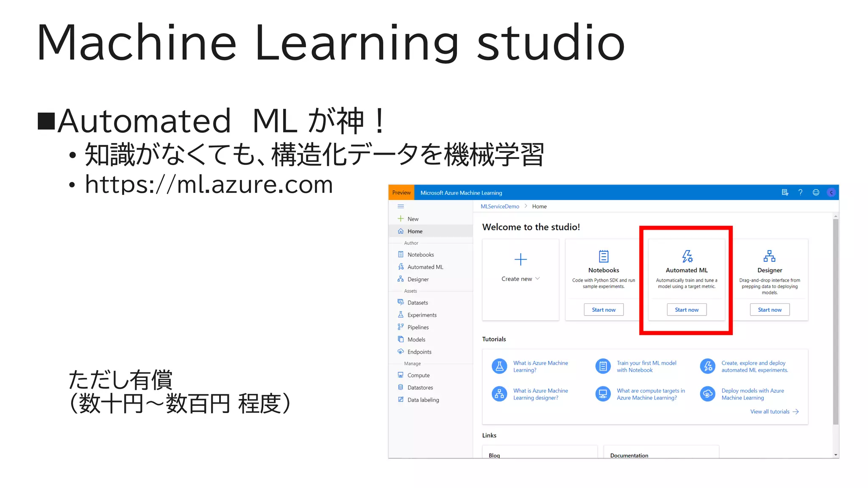
Task: Click scrollbar up arrow at top
Action: point(835,216)
